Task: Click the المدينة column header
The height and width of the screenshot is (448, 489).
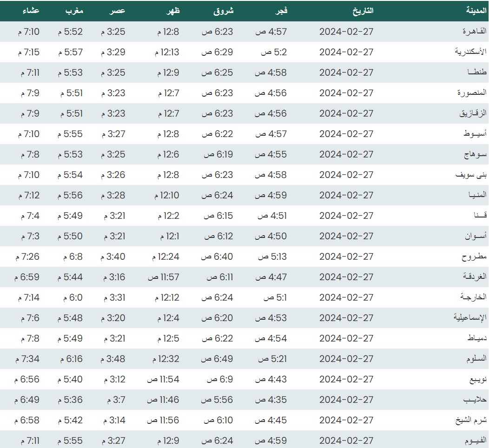Action: 476,10
